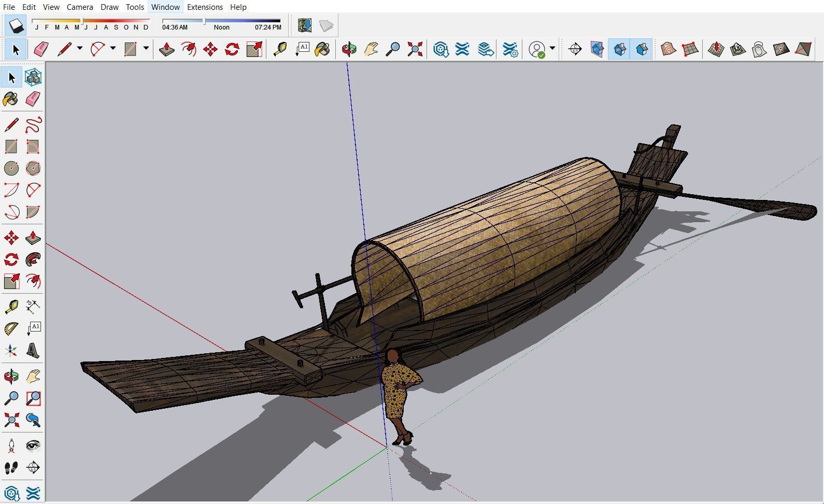
Task: Open the user account dropdown arrow
Action: point(552,49)
